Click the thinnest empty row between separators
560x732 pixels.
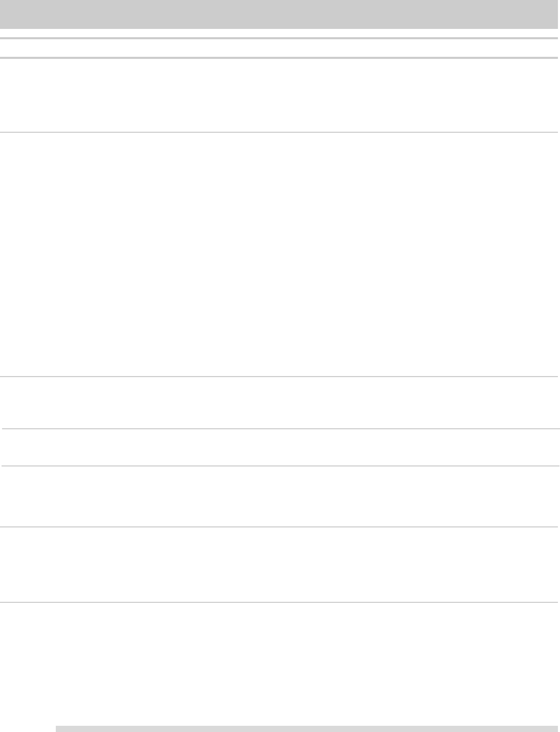pos(279,447)
